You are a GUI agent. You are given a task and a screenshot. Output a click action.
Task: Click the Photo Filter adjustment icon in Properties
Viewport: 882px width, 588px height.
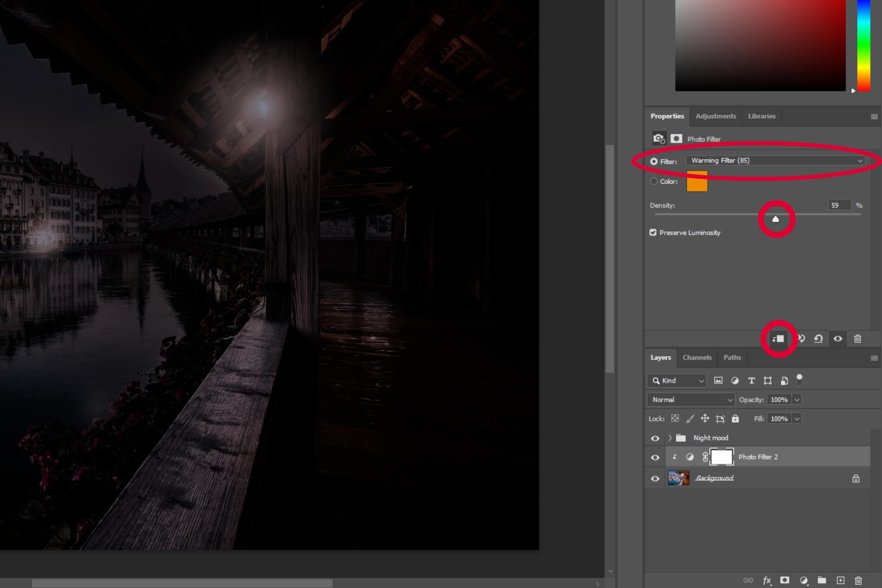tap(659, 139)
